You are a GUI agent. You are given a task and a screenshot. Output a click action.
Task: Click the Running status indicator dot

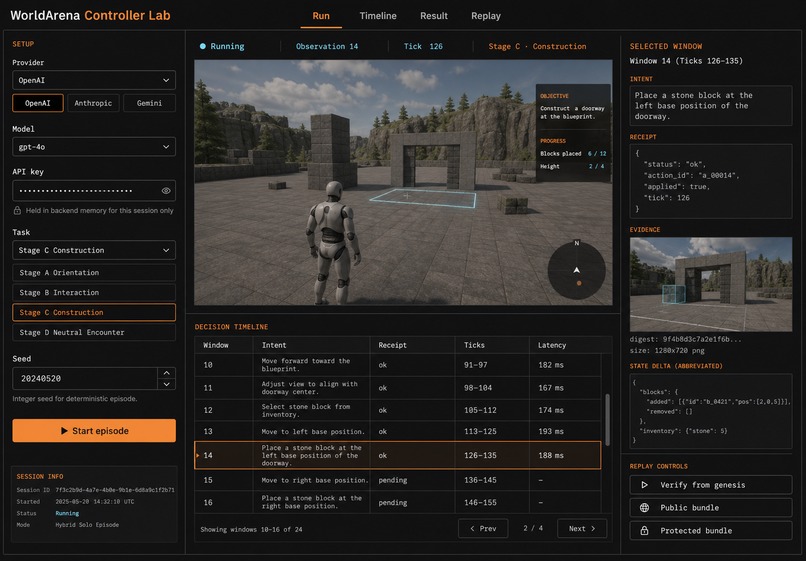point(203,46)
